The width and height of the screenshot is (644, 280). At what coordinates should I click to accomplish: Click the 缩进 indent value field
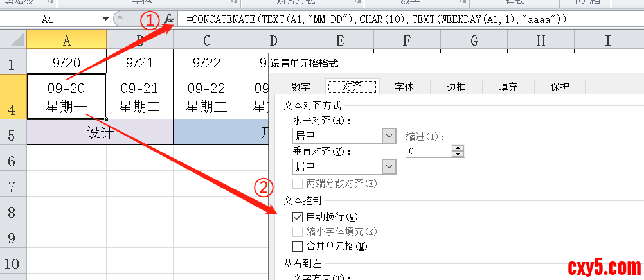(x=429, y=151)
